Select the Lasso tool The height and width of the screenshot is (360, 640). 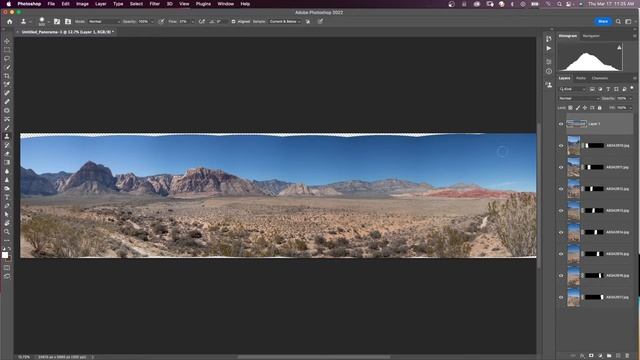tap(7, 58)
